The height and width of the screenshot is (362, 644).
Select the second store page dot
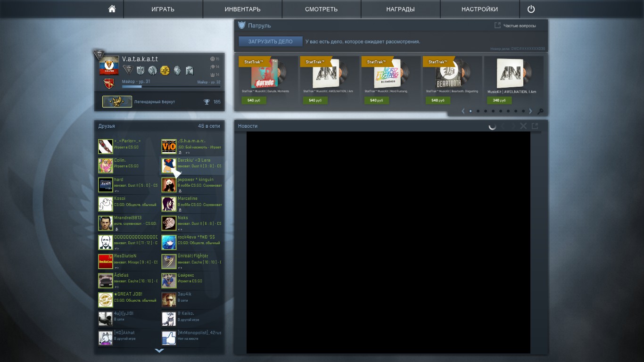click(478, 111)
